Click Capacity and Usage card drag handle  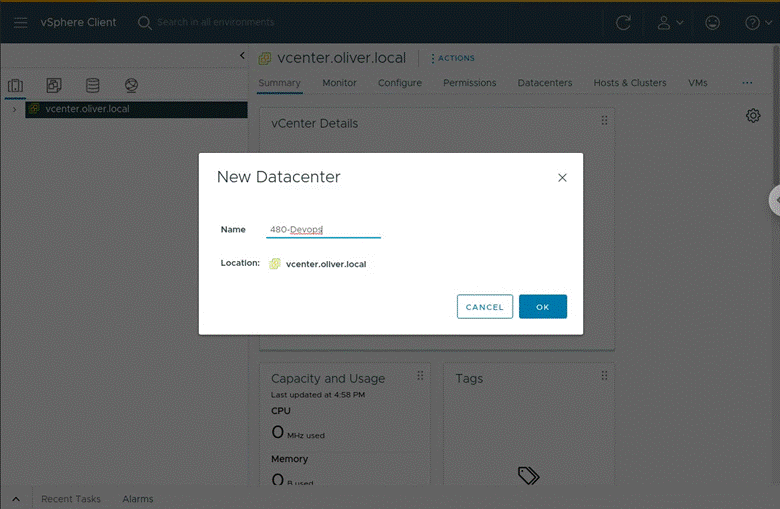[420, 376]
